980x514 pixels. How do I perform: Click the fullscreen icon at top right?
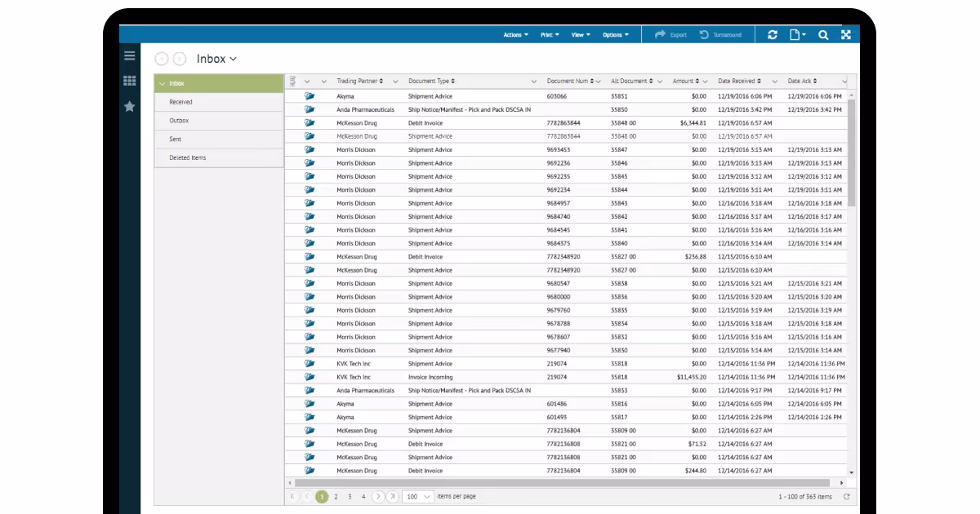point(846,34)
